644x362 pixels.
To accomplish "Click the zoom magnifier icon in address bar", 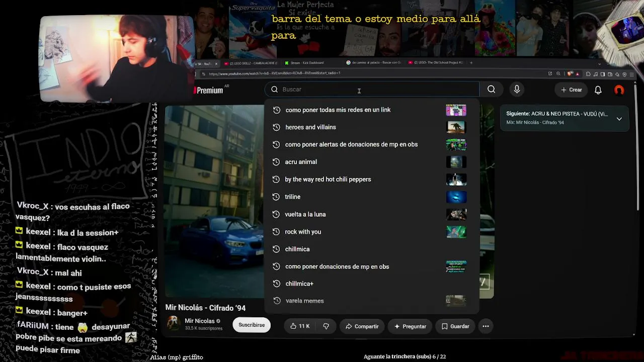I will point(558,74).
